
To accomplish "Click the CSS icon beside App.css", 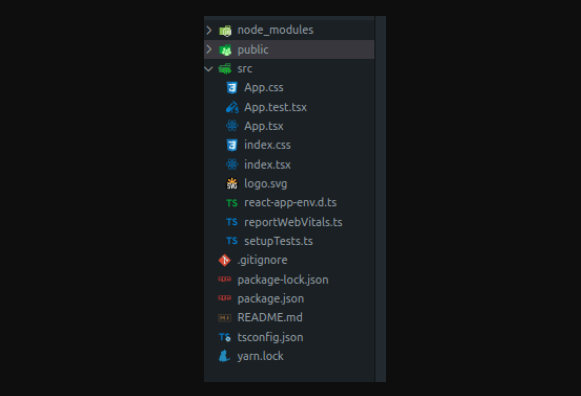I will point(232,88).
